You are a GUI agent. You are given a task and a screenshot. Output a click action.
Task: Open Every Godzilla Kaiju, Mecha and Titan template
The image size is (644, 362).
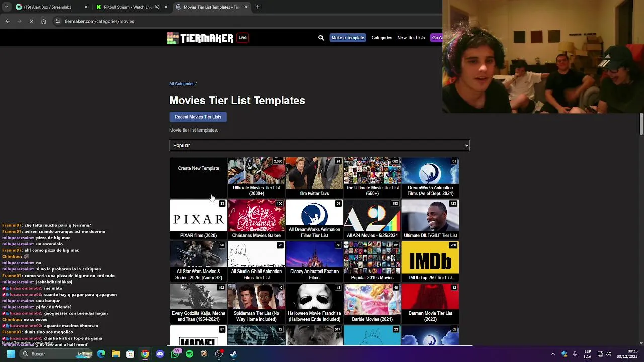point(198,303)
